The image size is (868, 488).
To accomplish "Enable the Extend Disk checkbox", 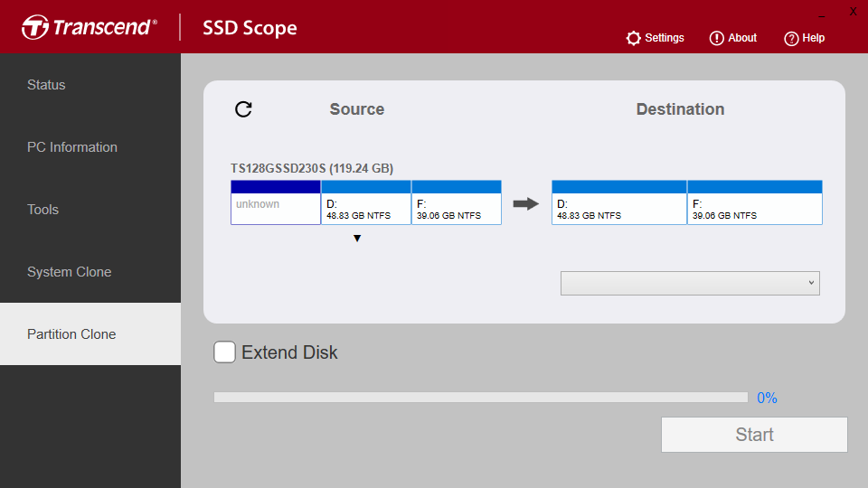I will pos(225,352).
